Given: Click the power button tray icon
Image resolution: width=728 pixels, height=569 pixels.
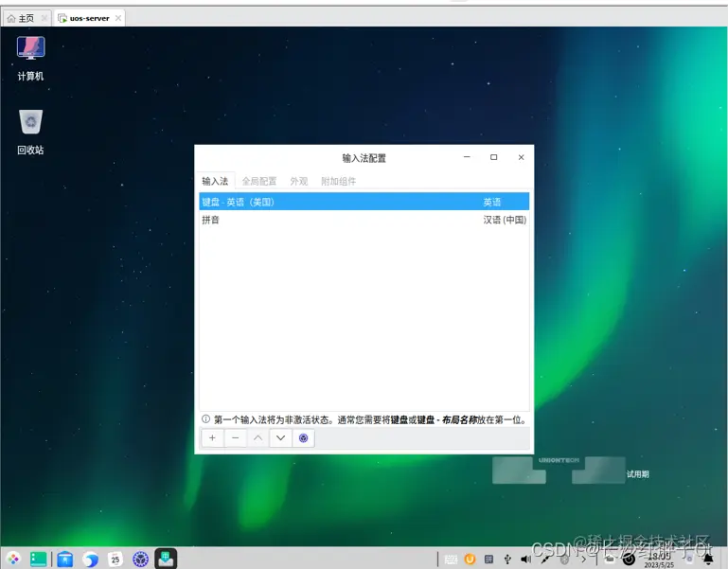Looking at the screenshot, I should click(629, 560).
